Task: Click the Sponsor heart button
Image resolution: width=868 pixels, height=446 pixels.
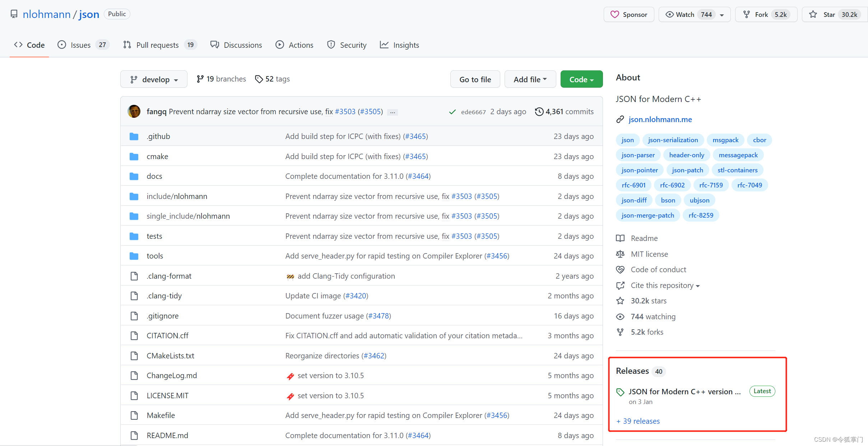Action: click(629, 15)
